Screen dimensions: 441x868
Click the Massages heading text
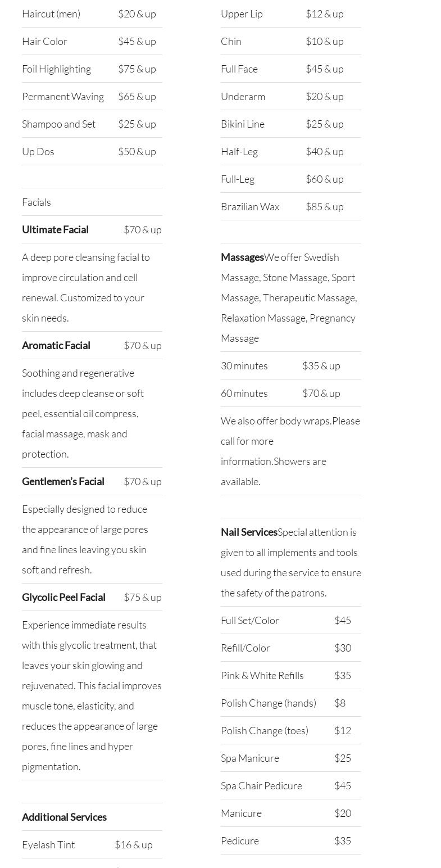(242, 257)
